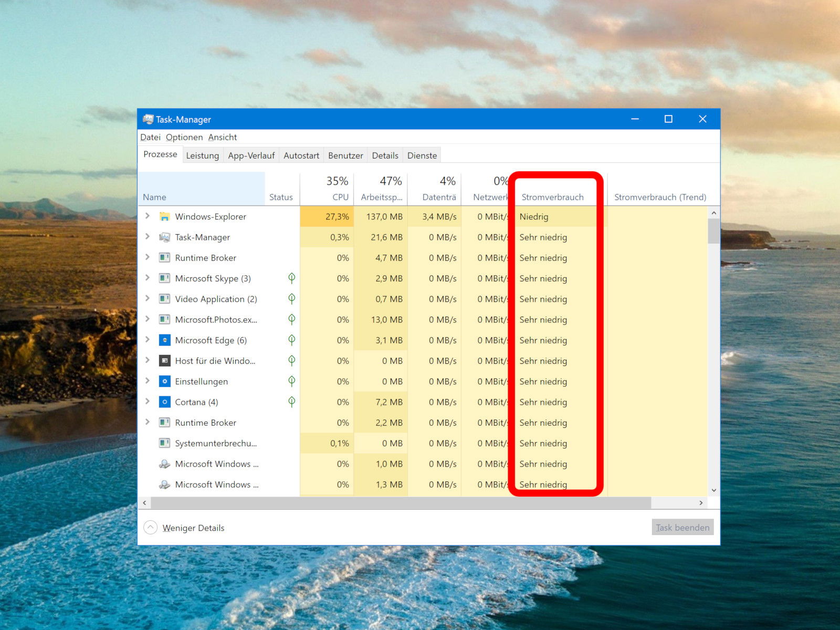Sort by the Arbeitssp... column header
Viewport: 840px width, 630px height.
tap(381, 189)
